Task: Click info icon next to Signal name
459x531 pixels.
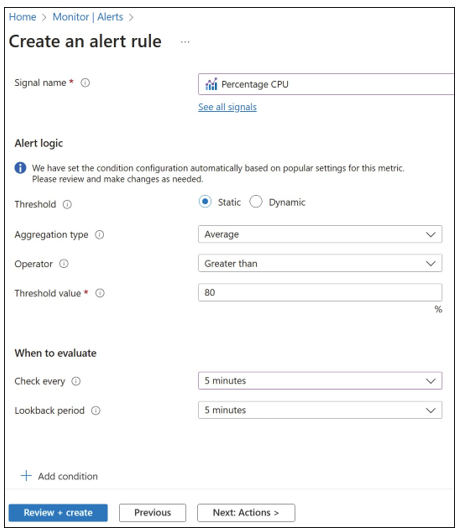Action: tap(85, 83)
